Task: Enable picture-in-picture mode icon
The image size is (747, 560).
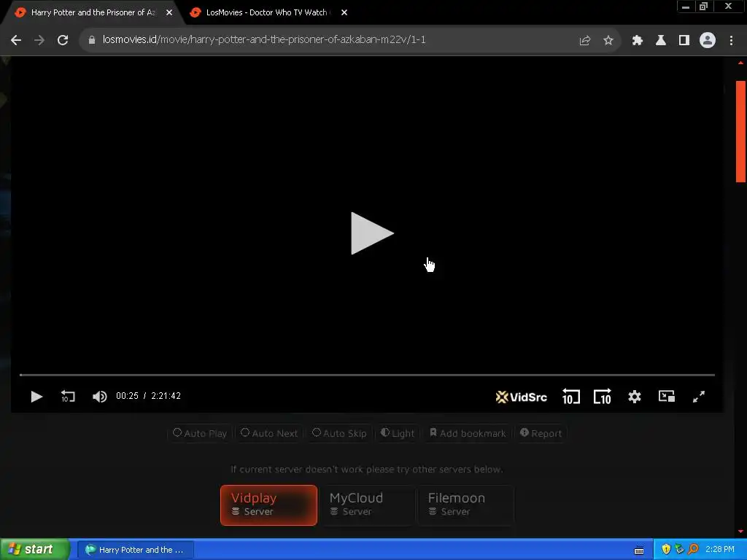Action: (667, 396)
